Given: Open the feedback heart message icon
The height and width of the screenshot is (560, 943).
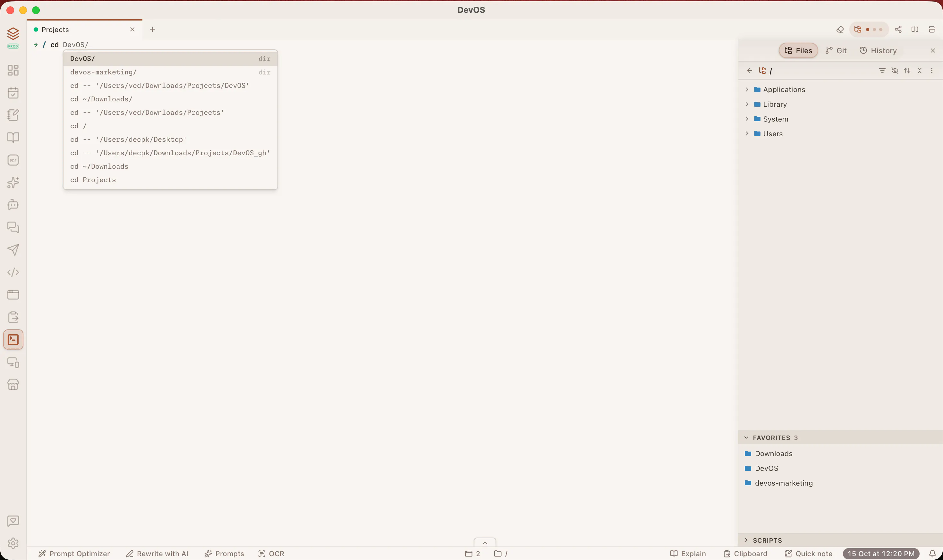Looking at the screenshot, I should (13, 521).
